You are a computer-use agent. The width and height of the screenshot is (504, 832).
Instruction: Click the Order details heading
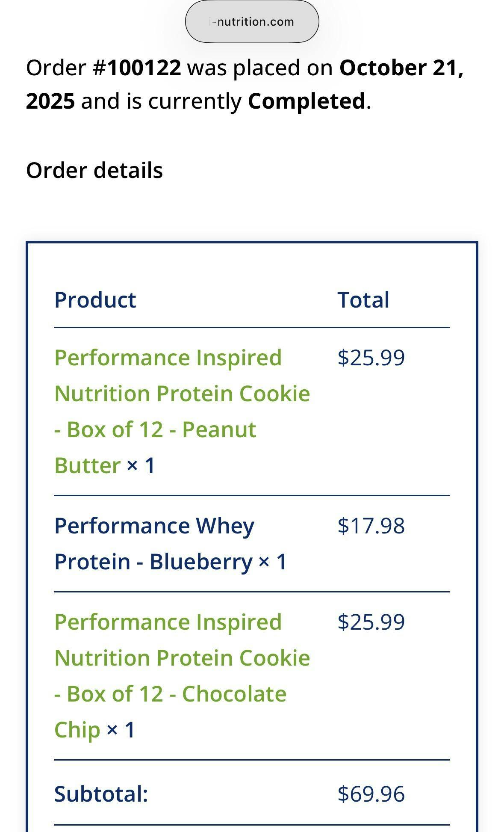click(94, 170)
